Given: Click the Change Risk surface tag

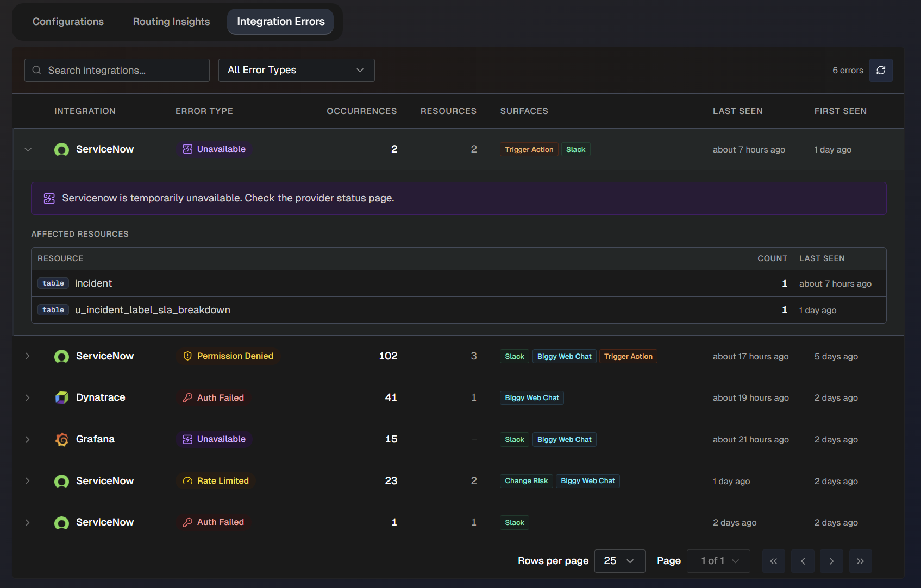Looking at the screenshot, I should [526, 481].
